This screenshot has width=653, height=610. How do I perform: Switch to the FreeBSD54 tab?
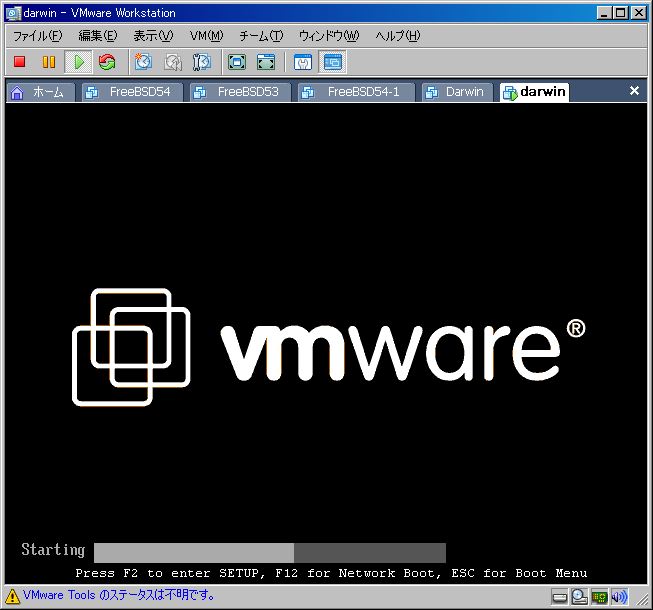(x=132, y=92)
